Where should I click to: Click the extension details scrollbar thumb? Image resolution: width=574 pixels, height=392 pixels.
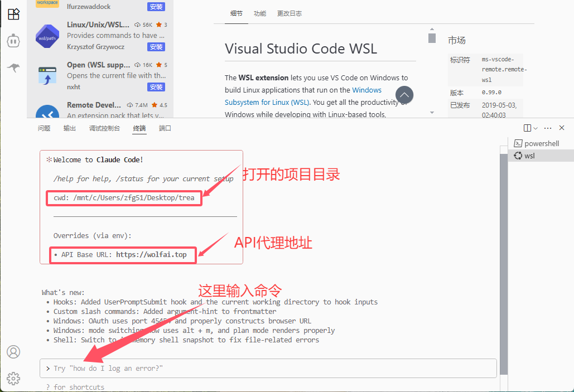point(432,38)
